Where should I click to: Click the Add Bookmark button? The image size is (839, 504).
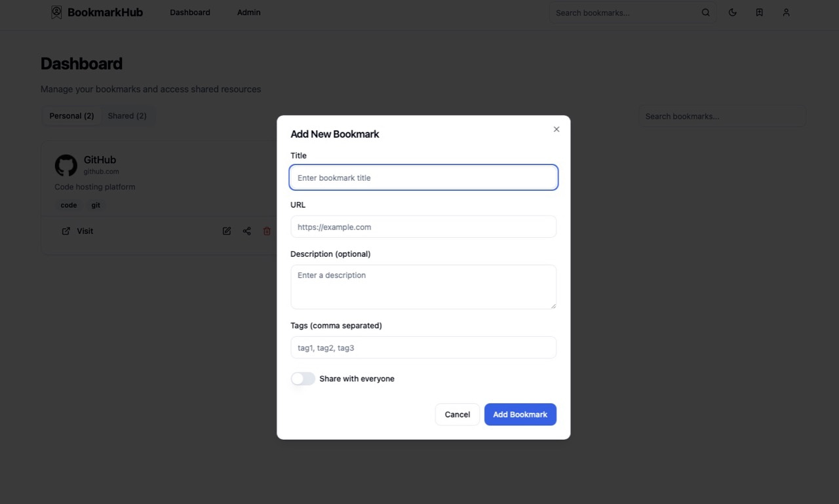point(520,414)
